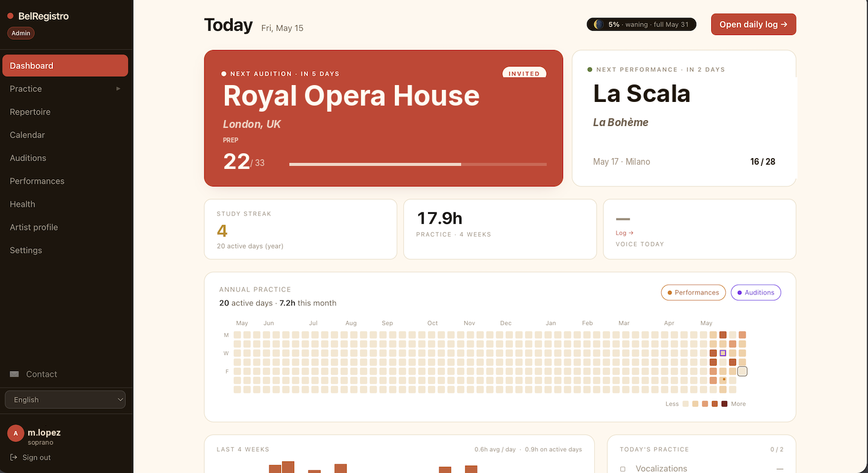Viewport: 868px width, 473px height.
Task: Open the Health section
Action: [x=65, y=204]
